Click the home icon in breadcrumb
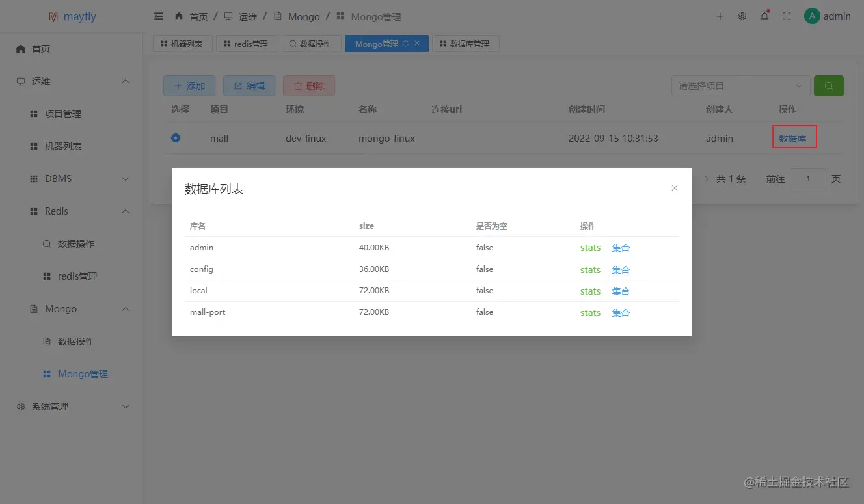Screen dimensions: 864x504 [179, 16]
